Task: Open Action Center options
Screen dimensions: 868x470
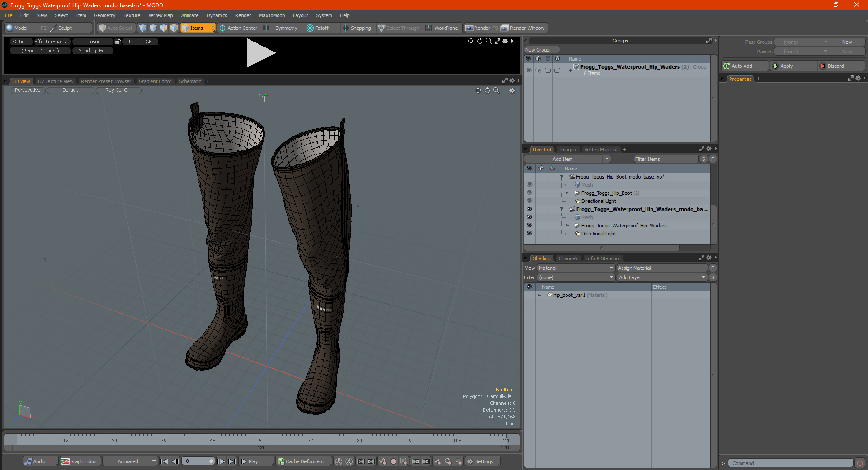Action: tap(238, 28)
